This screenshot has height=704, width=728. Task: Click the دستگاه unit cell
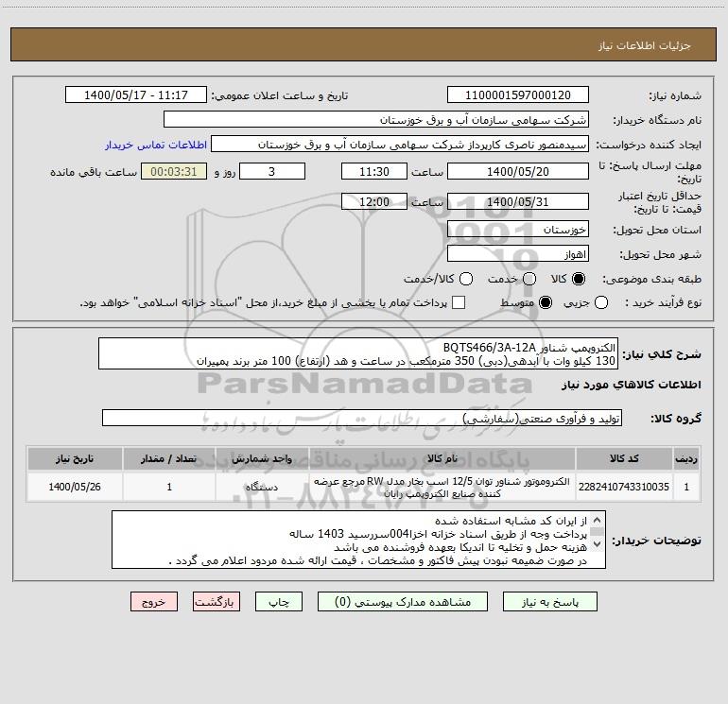tap(262, 487)
